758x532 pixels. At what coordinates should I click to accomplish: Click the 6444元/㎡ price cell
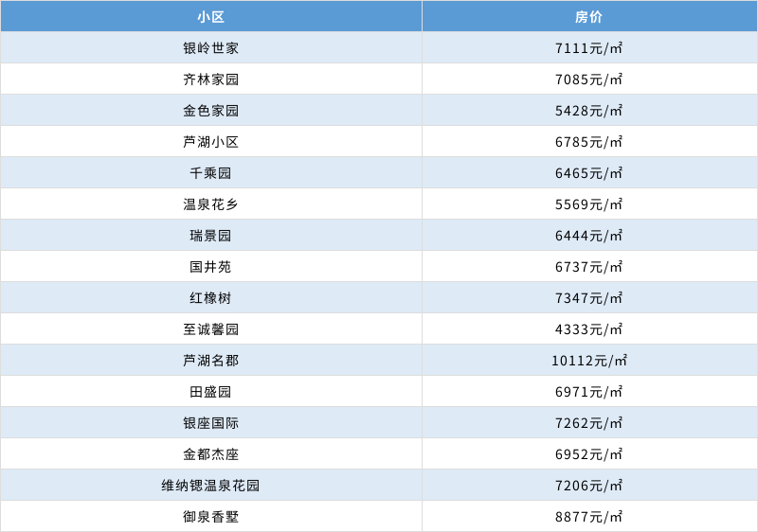coord(588,235)
